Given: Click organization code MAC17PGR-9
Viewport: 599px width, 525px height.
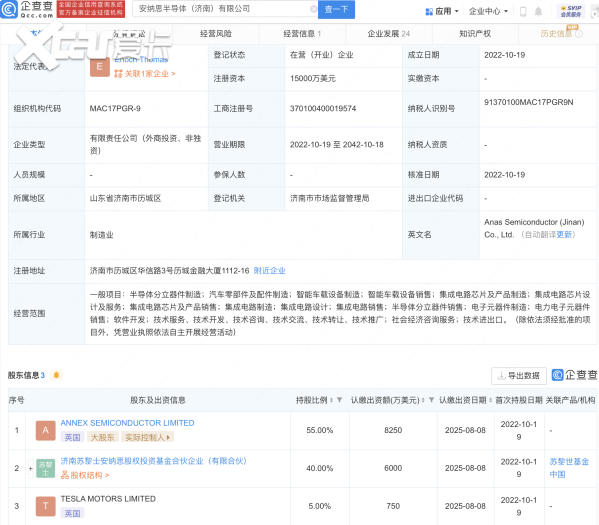Looking at the screenshot, I should click(115, 109).
